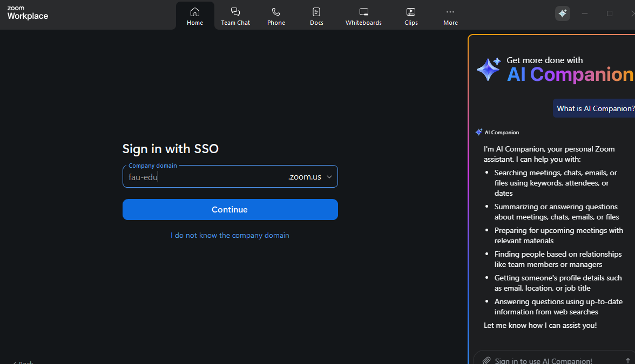635x364 pixels.
Task: Click the I do not know the company domain link
Action: coord(230,235)
